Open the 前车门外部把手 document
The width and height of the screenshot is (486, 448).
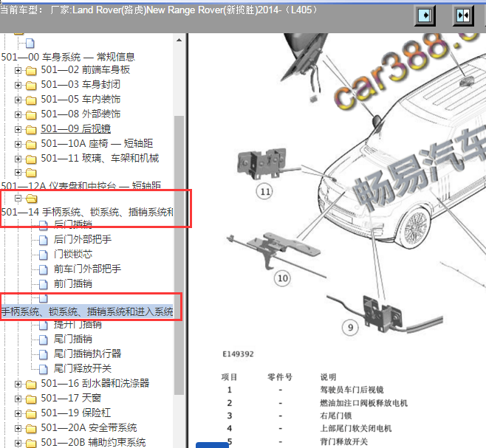click(87, 269)
